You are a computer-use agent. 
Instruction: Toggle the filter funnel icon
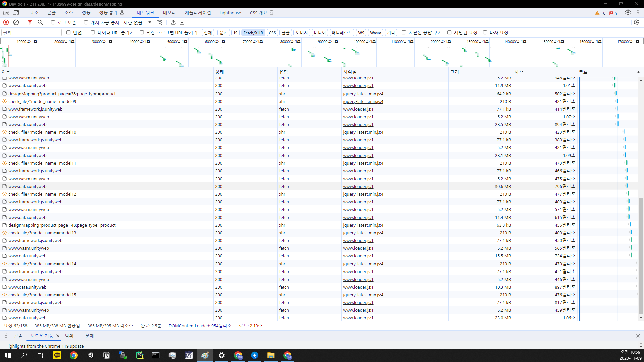tap(30, 22)
